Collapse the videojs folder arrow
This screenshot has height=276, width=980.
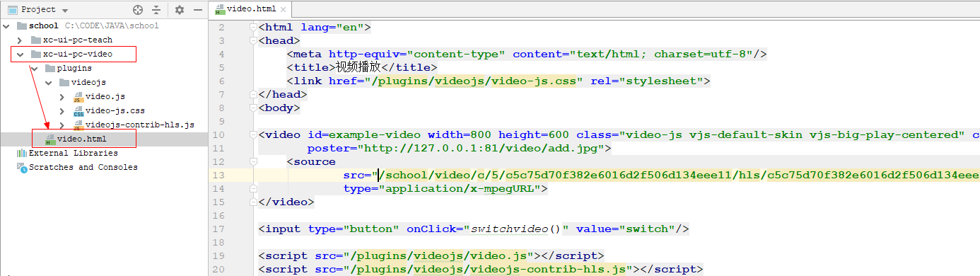click(x=48, y=82)
